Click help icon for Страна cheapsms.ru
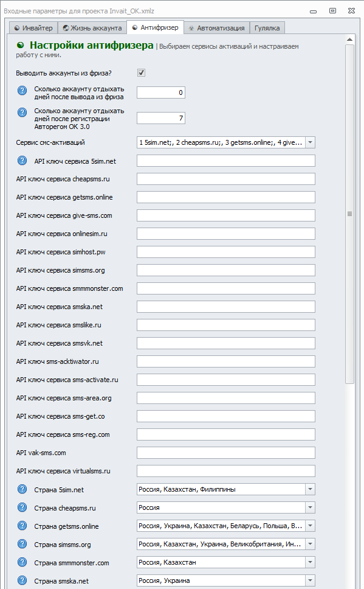Image resolution: width=364 pixels, height=589 pixels. 22,507
